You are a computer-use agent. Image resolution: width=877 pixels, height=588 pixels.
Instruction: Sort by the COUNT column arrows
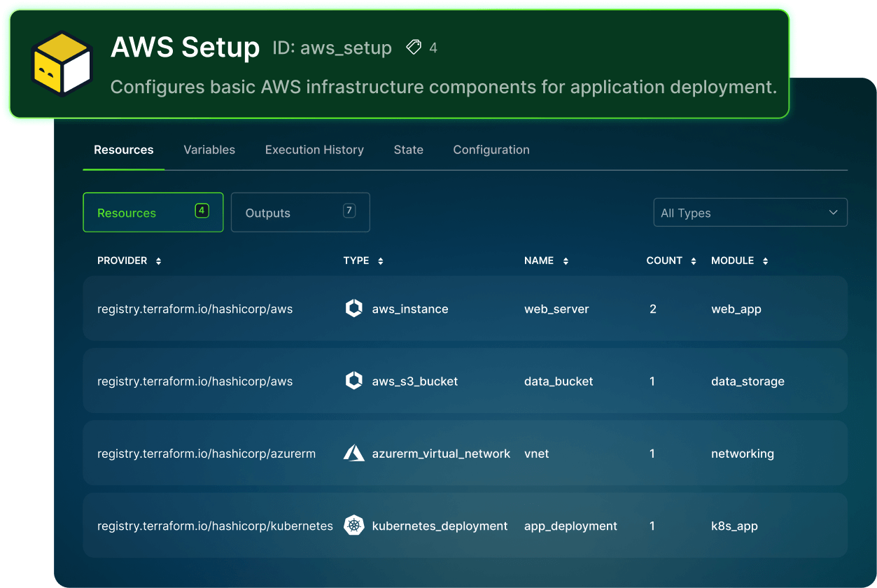pyautogui.click(x=694, y=261)
